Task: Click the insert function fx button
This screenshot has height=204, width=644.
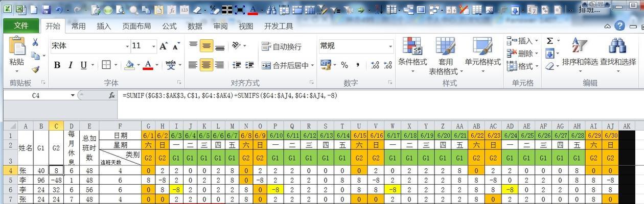Action: pos(112,95)
